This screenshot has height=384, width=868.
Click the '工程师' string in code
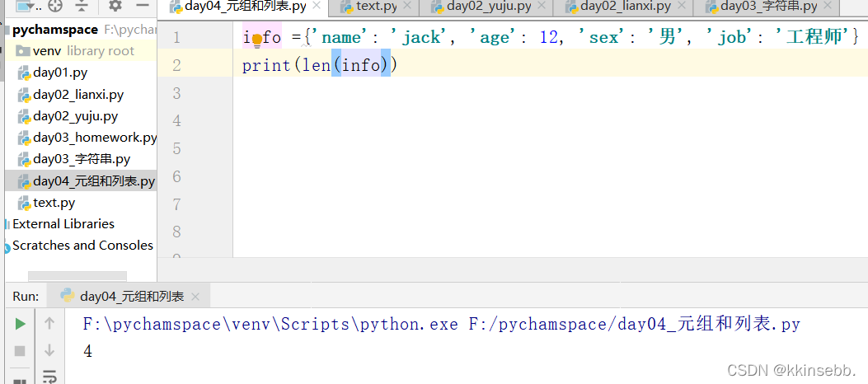[x=813, y=37]
